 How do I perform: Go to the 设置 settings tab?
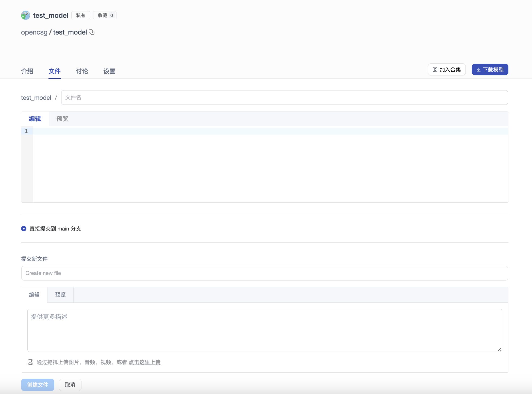coord(109,71)
